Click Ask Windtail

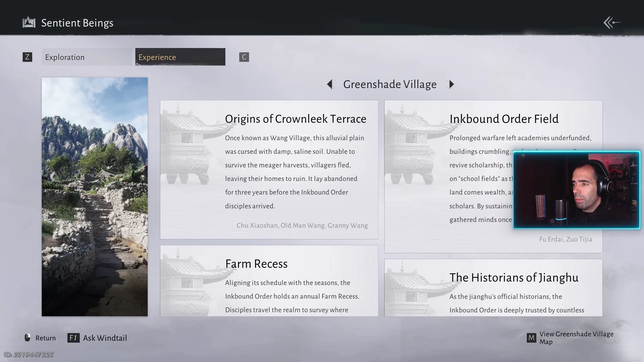coord(105,338)
